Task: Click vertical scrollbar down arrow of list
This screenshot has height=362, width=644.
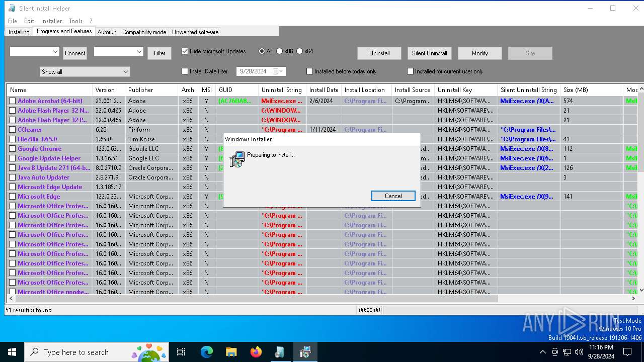Action: tap(640, 290)
